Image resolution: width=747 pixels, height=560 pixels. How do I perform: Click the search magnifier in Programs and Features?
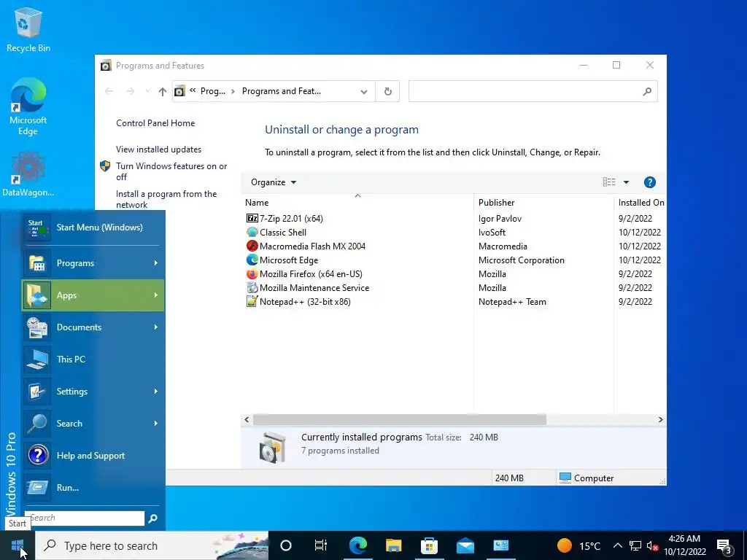pos(646,91)
